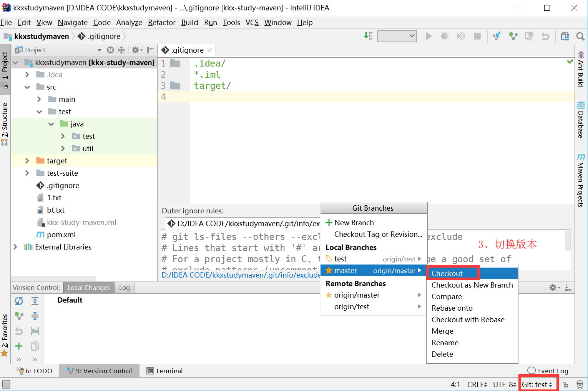Click the Debug bug icon in toolbar
Screen dimensions: 588x391
445,36
